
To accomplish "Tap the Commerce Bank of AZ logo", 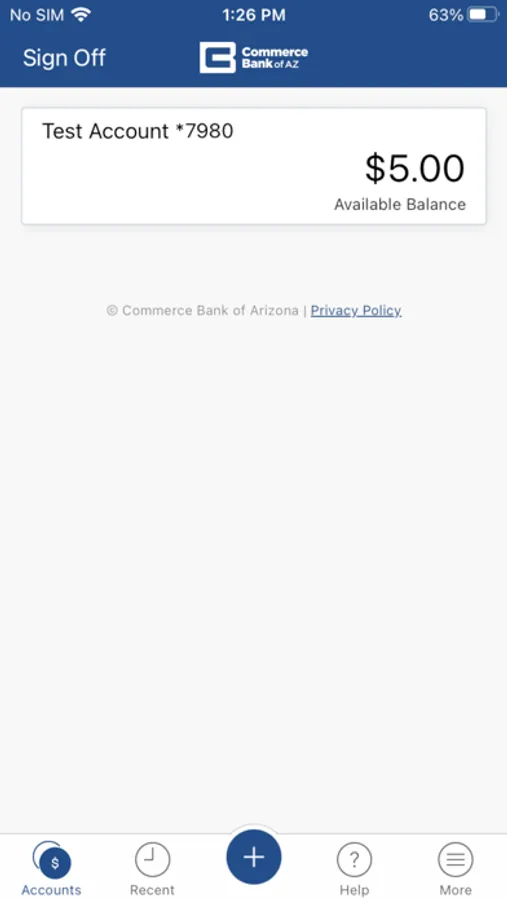I will tap(254, 57).
